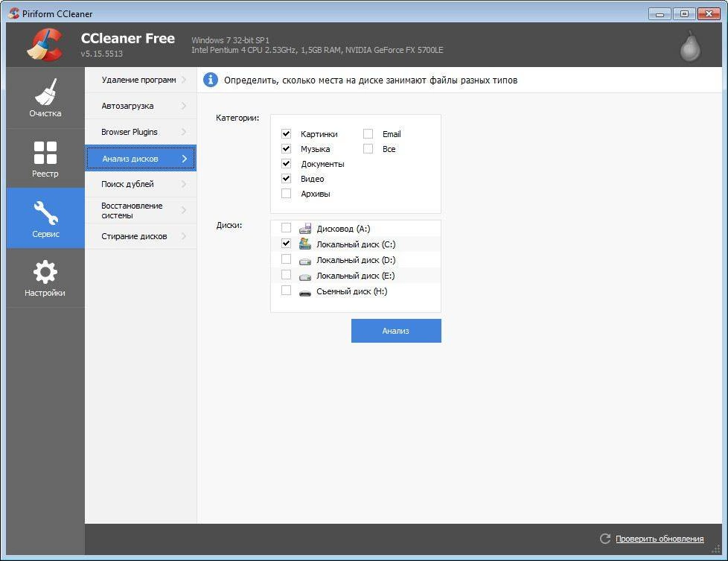Image resolution: width=728 pixels, height=561 pixels.
Task: Open Автозагрузка menu item
Action: click(x=141, y=106)
